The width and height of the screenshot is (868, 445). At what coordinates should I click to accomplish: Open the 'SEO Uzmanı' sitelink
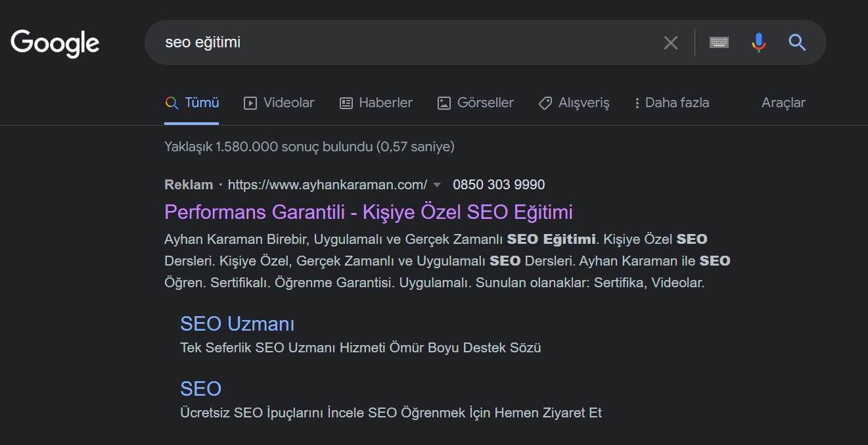coord(237,324)
